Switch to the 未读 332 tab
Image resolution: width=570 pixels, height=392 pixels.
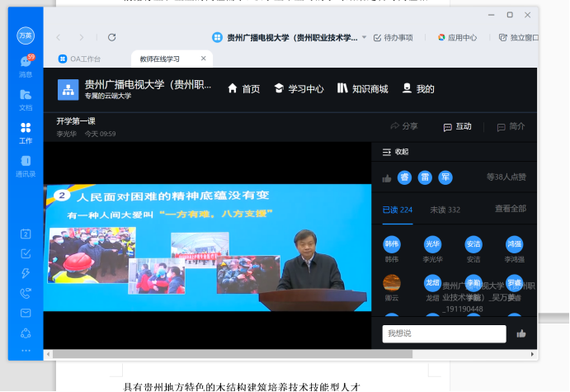(x=445, y=210)
